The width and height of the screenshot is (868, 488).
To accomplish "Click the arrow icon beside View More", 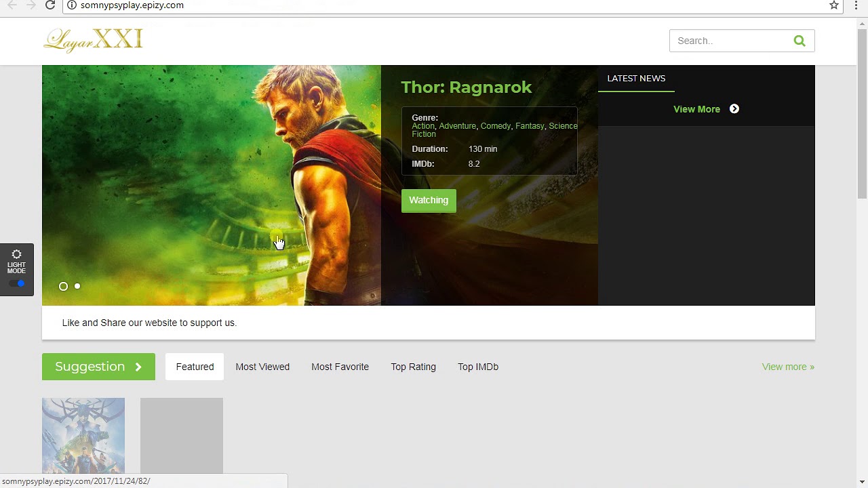I will click(x=734, y=109).
